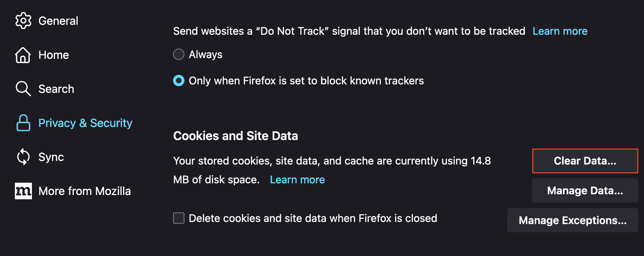Select 'Only when Firefox blocks known trackers' radio
Viewport: 644px width, 256px height.
pos(179,80)
